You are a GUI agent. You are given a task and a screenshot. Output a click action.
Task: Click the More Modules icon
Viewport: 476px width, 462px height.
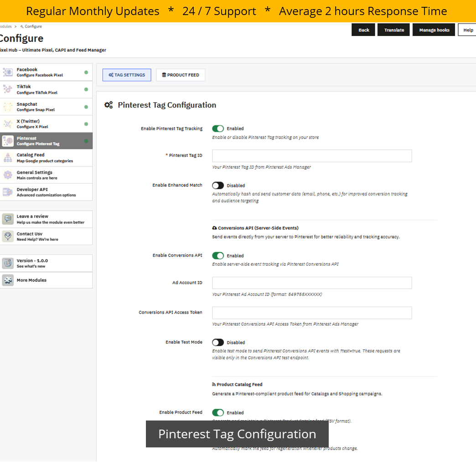(x=8, y=280)
